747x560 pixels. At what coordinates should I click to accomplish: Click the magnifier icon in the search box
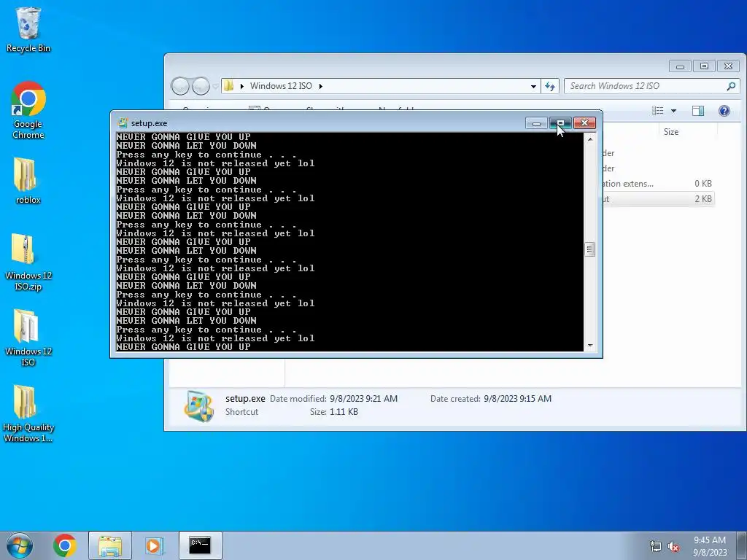731,86
